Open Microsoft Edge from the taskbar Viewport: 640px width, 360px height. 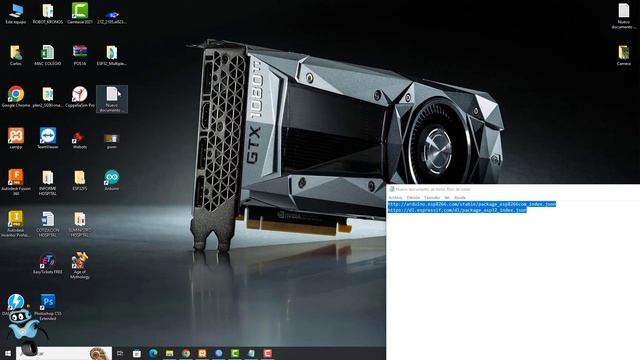coord(153,353)
